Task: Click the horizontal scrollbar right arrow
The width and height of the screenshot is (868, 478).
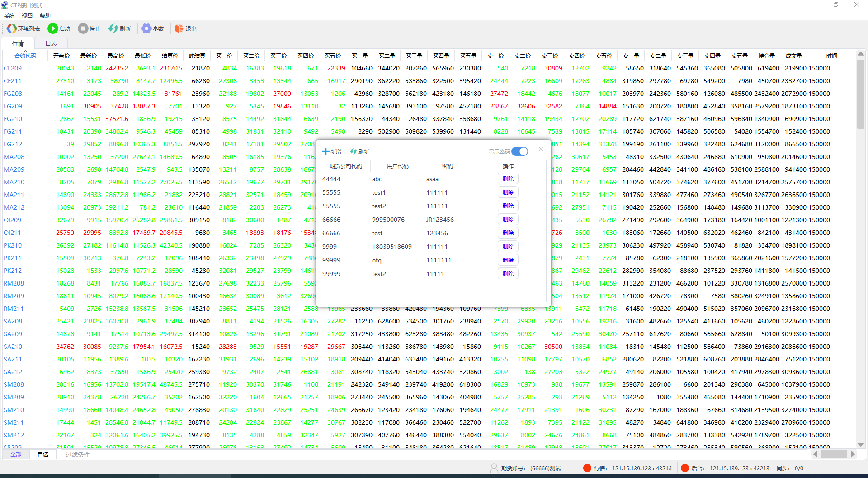Action: (x=853, y=454)
